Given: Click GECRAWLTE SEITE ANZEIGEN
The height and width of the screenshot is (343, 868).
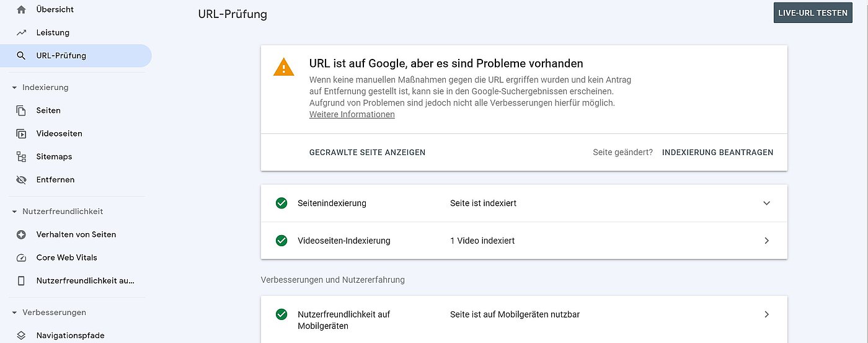Looking at the screenshot, I should (367, 153).
